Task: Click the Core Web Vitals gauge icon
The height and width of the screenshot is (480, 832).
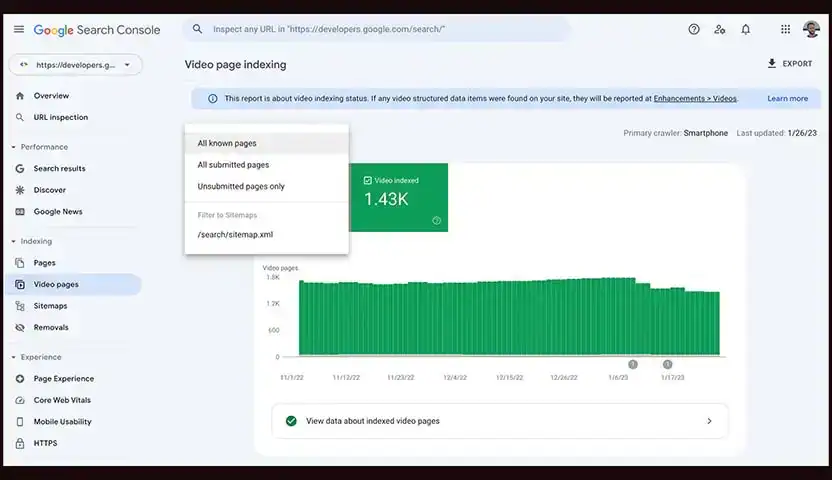Action: (20, 400)
